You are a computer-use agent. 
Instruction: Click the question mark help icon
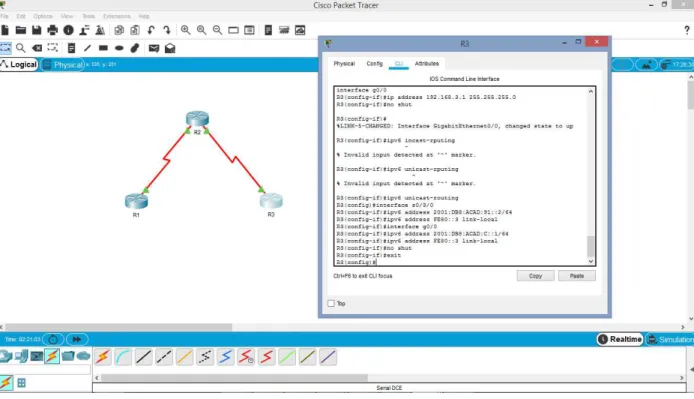point(686,30)
